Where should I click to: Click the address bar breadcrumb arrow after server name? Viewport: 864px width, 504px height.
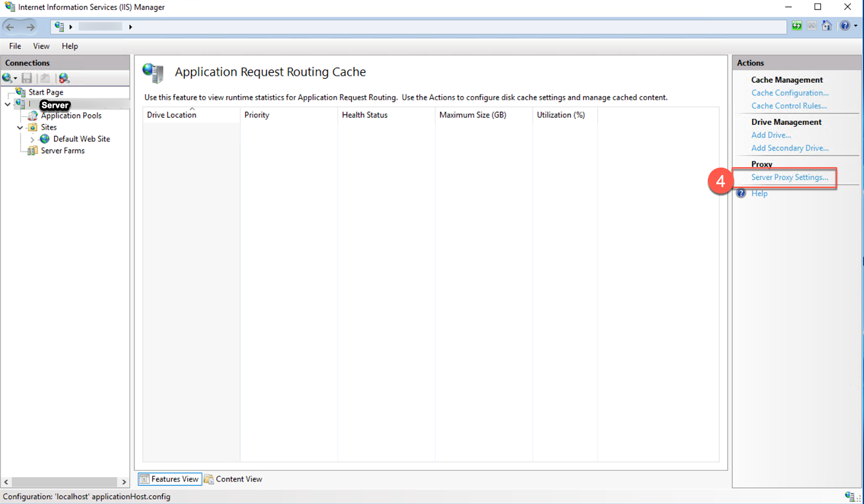(x=130, y=26)
